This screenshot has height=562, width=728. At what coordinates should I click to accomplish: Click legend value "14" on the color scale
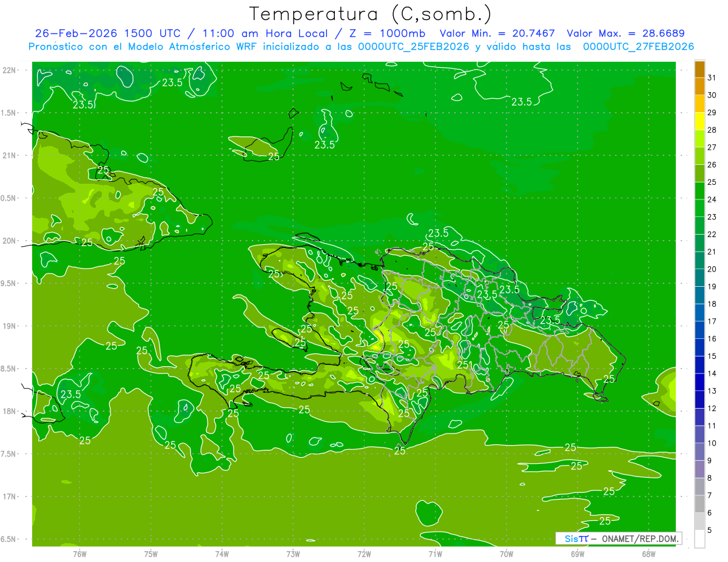[x=712, y=374]
